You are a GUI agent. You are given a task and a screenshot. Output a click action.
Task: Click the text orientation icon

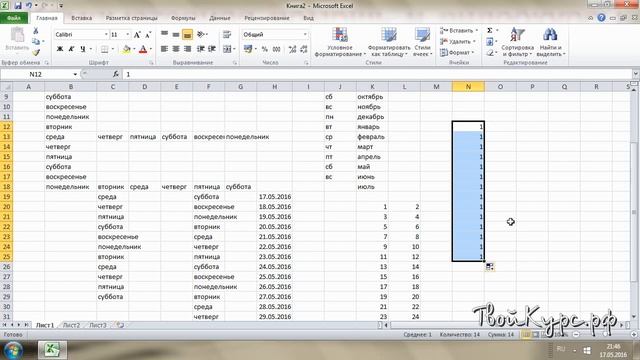pyautogui.click(x=202, y=35)
